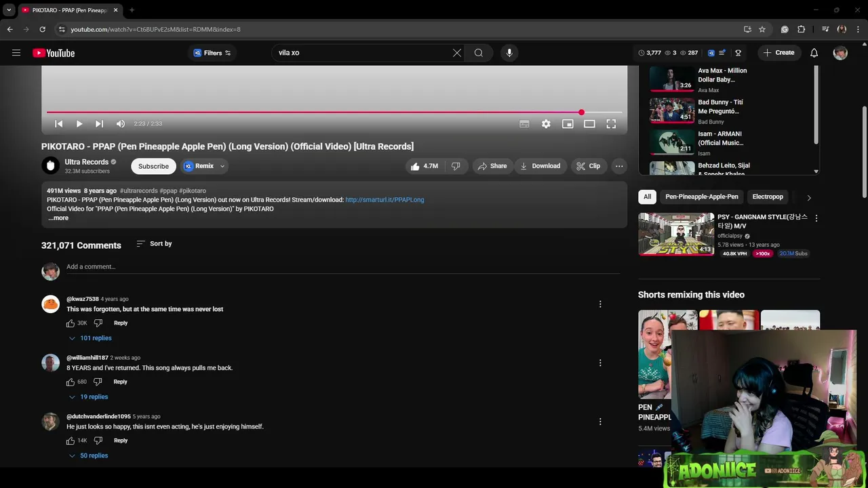
Task: Reload the page in Chrome
Action: coord(42,29)
